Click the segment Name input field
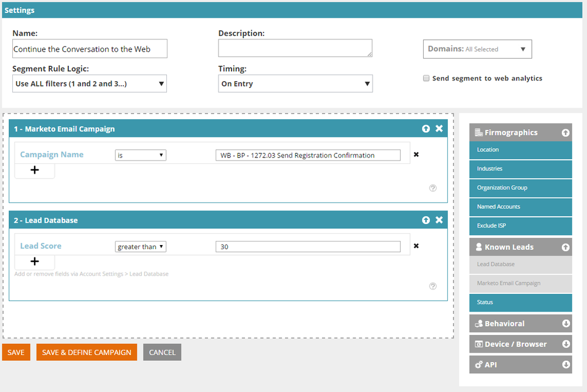 click(89, 49)
